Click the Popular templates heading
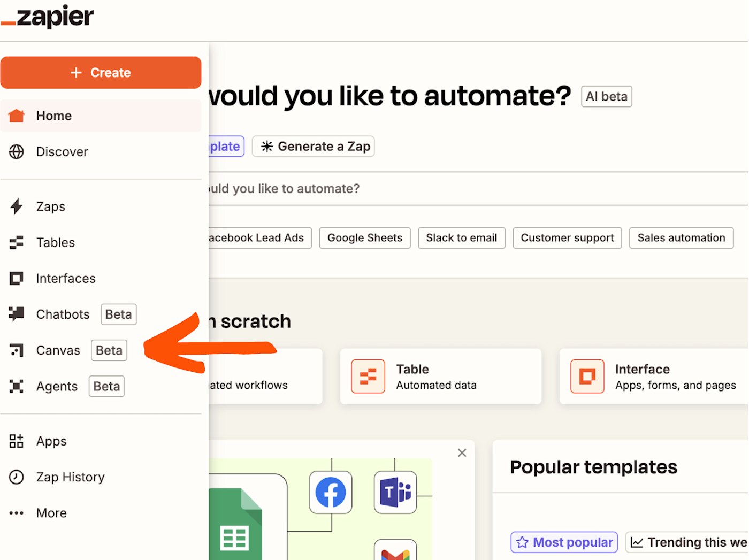The width and height of the screenshot is (749, 560). (594, 467)
